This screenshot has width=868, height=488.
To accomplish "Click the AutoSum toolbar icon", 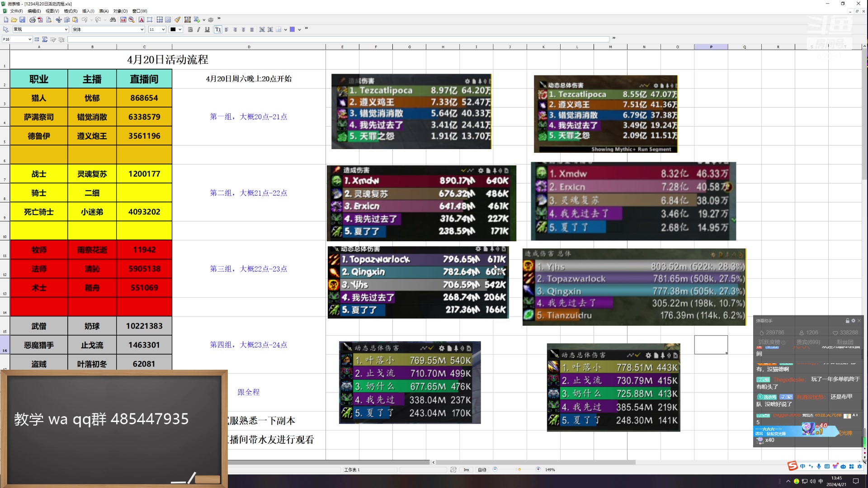I will pyautogui.click(x=196, y=20).
